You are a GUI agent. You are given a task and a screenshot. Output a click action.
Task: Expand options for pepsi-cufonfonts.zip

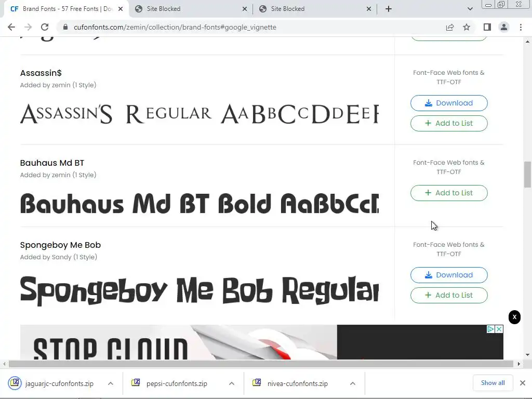click(x=232, y=384)
